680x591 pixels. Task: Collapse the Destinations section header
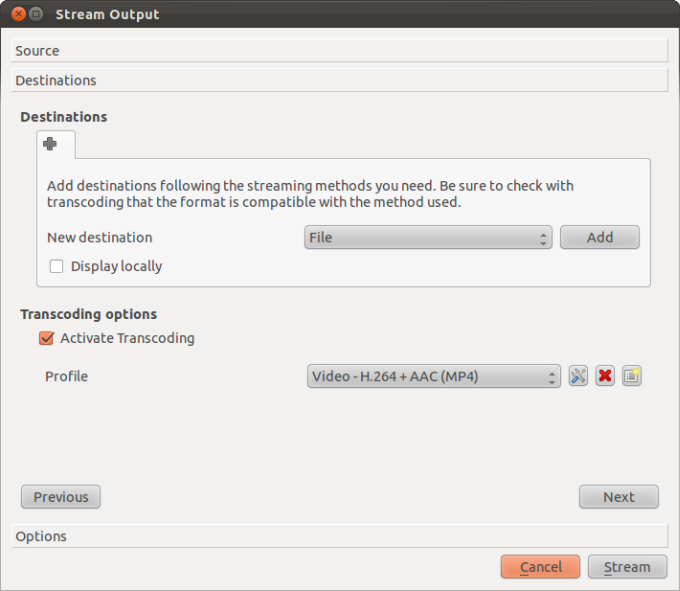[339, 80]
